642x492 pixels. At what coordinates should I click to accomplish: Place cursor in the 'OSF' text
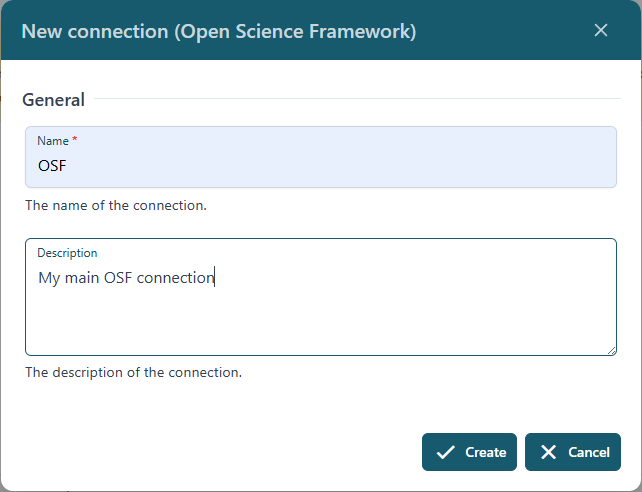click(x=52, y=166)
